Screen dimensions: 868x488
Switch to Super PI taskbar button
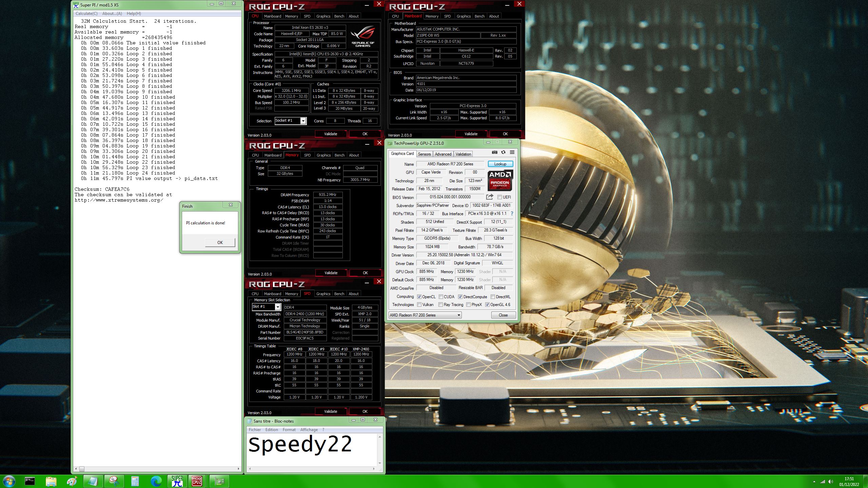[x=177, y=481]
